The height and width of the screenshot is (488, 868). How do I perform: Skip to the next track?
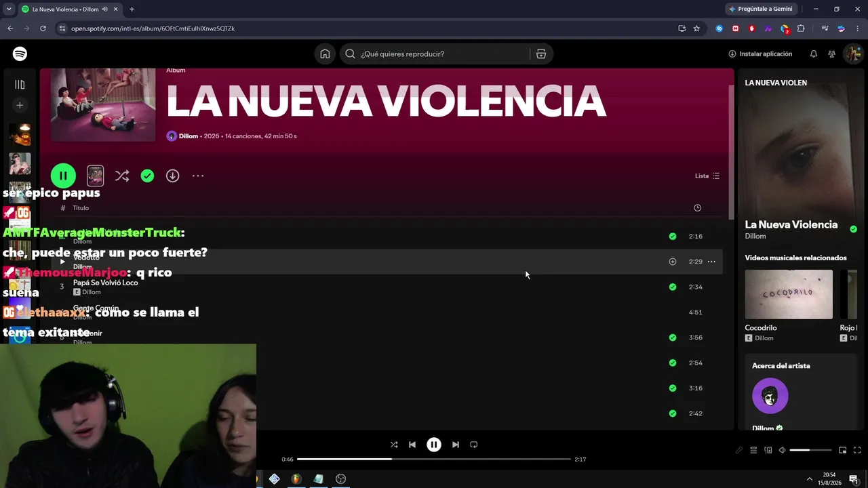pyautogui.click(x=456, y=445)
